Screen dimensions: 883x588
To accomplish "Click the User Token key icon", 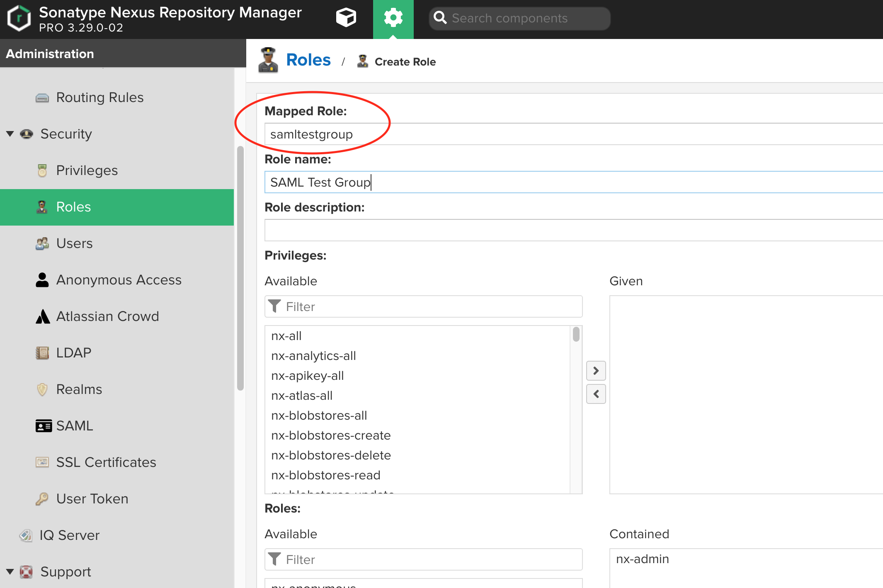I will pyautogui.click(x=42, y=499).
